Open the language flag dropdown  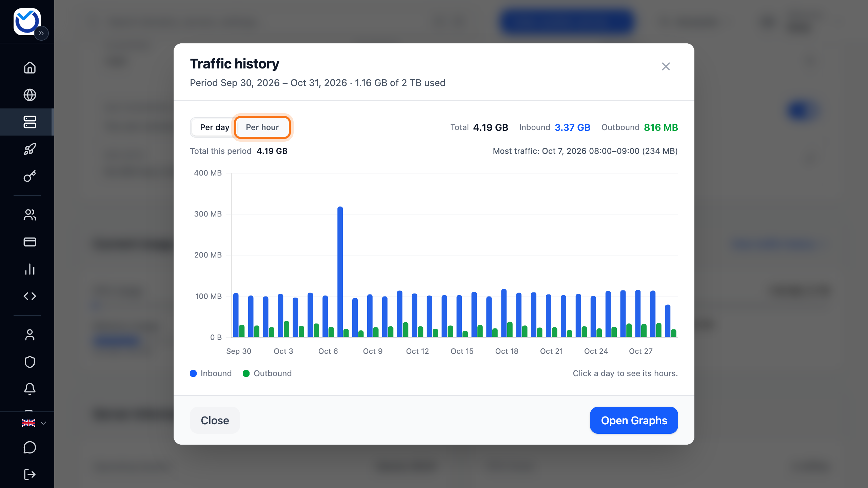coord(34,423)
